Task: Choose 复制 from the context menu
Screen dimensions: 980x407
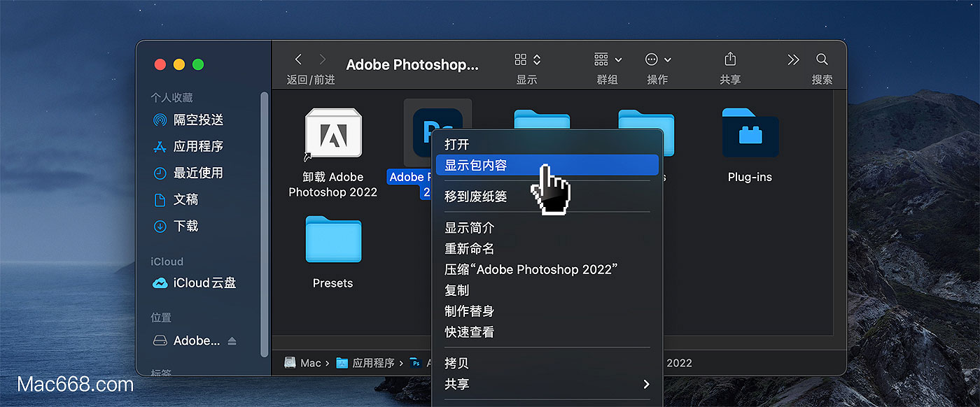Action: point(546,290)
